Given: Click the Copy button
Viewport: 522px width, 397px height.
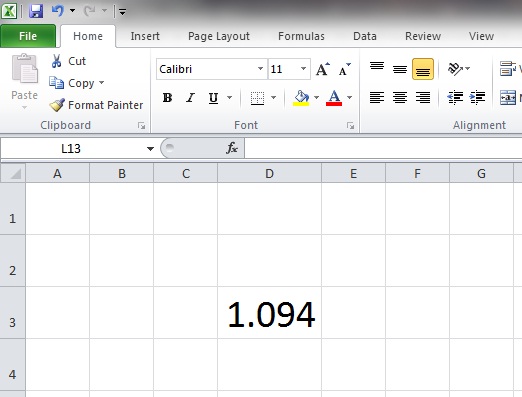Looking at the screenshot, I should (72, 83).
